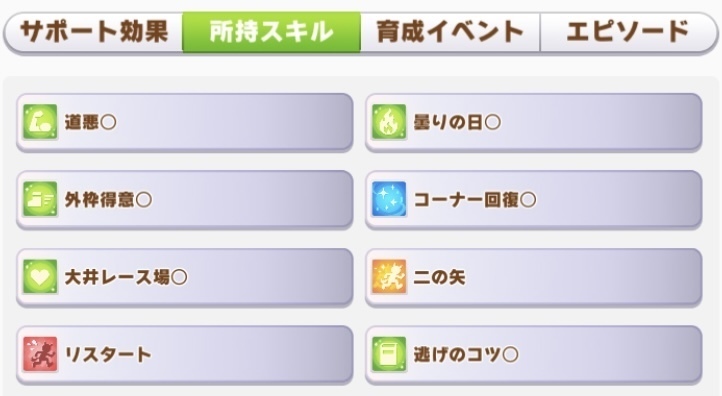
Task: Click the orange runner icon for 二の矢
Action: tap(389, 277)
